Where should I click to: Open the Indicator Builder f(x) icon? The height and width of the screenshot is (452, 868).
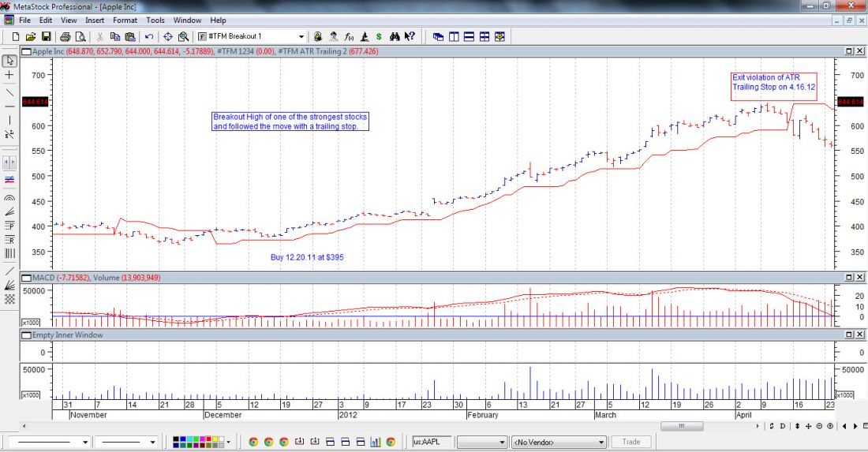coord(349,36)
